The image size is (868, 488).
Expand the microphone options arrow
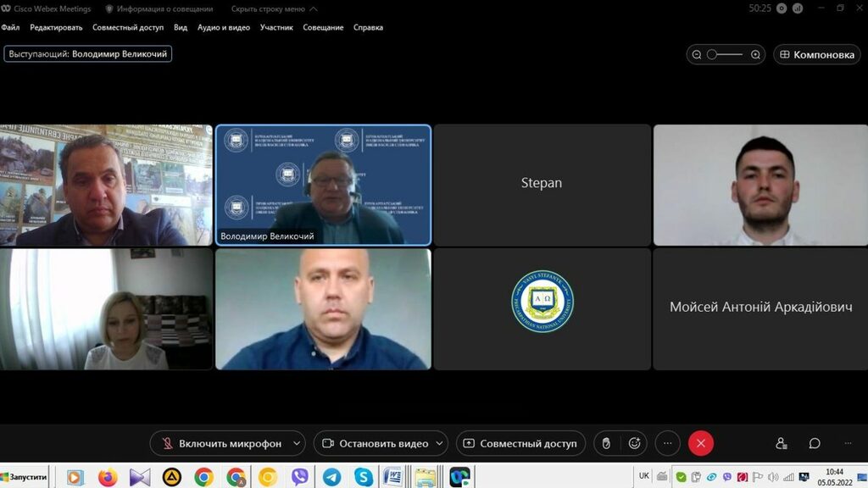297,443
